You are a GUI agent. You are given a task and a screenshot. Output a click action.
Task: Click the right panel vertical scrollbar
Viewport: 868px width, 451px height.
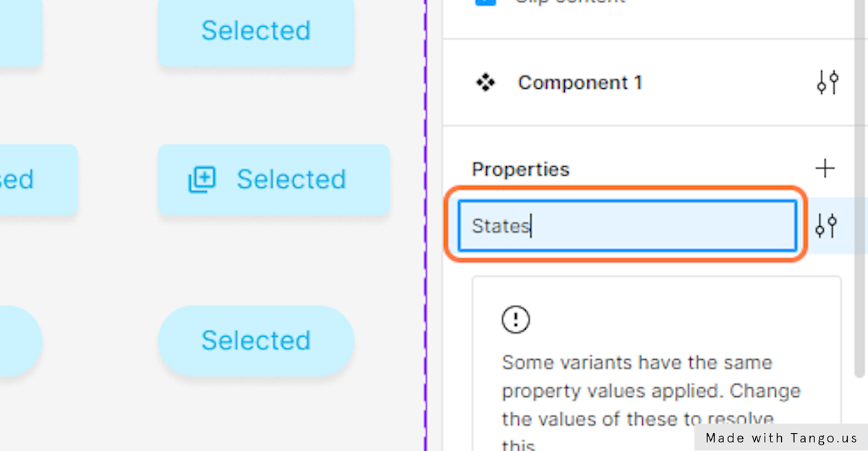859,188
